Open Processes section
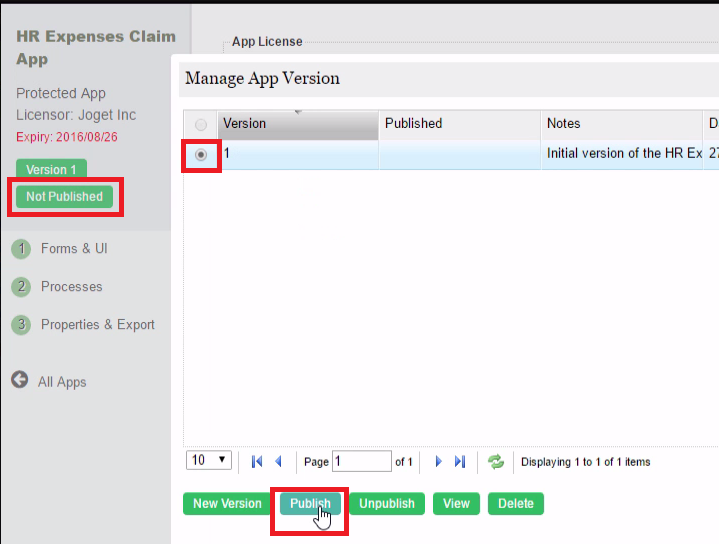The height and width of the screenshot is (544, 719). pos(72,287)
